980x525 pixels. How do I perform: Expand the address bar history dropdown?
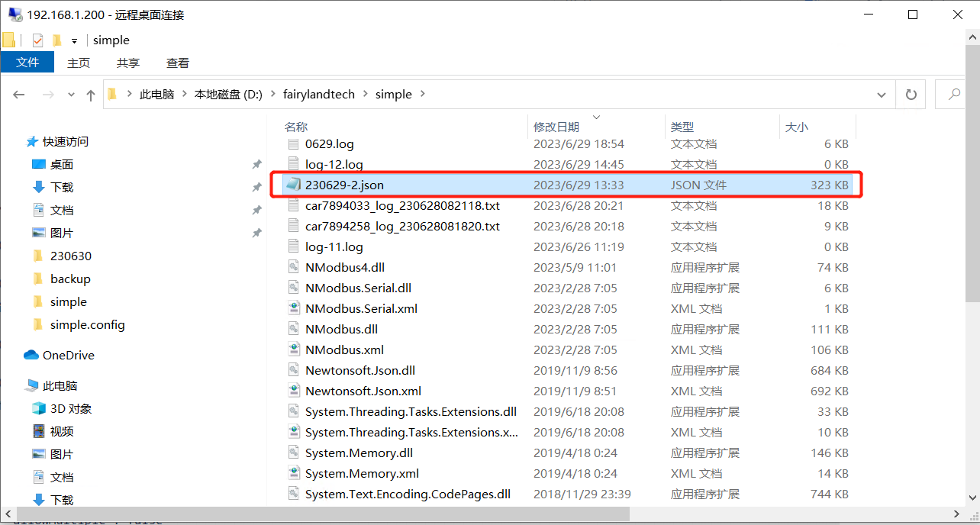[882, 95]
